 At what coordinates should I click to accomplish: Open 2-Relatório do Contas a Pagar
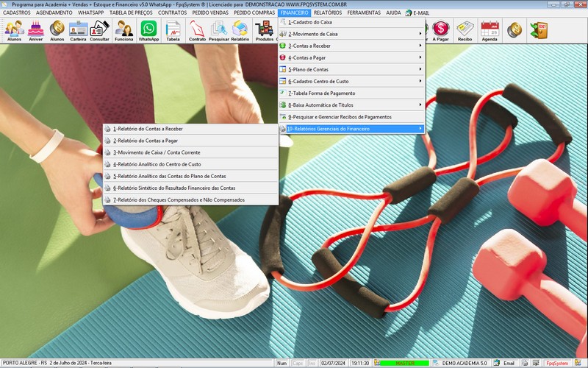coord(190,141)
